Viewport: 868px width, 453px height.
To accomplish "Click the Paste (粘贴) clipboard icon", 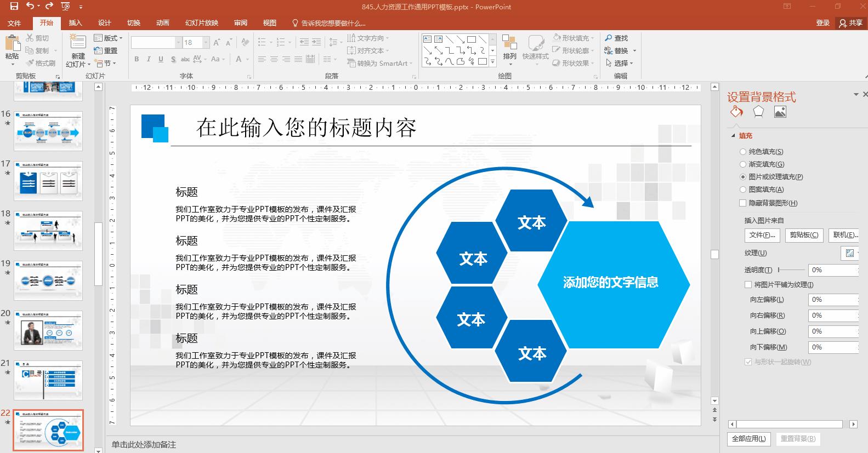I will 12,43.
